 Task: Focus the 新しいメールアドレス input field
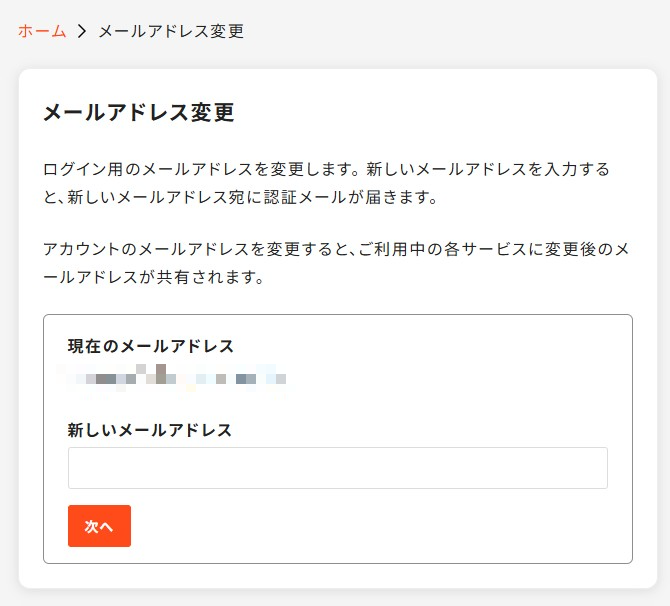click(x=337, y=468)
